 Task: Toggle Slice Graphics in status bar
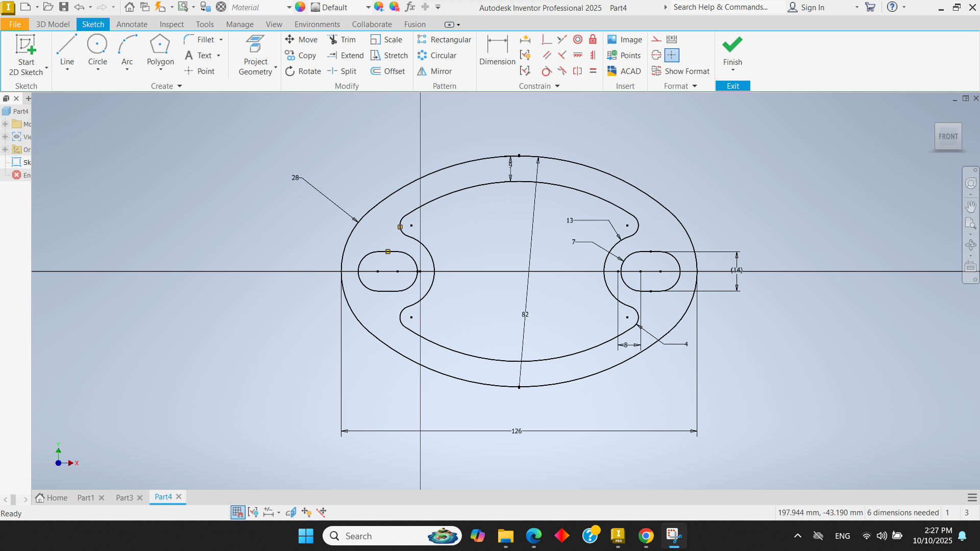(x=291, y=512)
